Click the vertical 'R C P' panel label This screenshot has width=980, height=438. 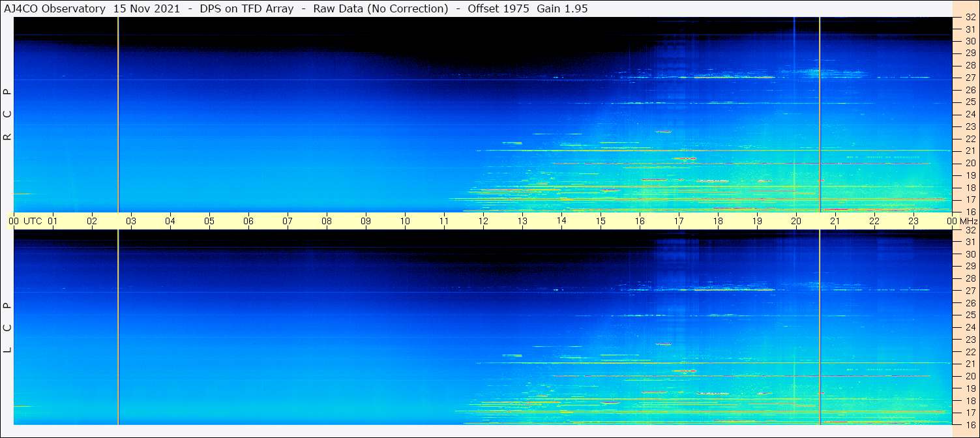[8, 115]
